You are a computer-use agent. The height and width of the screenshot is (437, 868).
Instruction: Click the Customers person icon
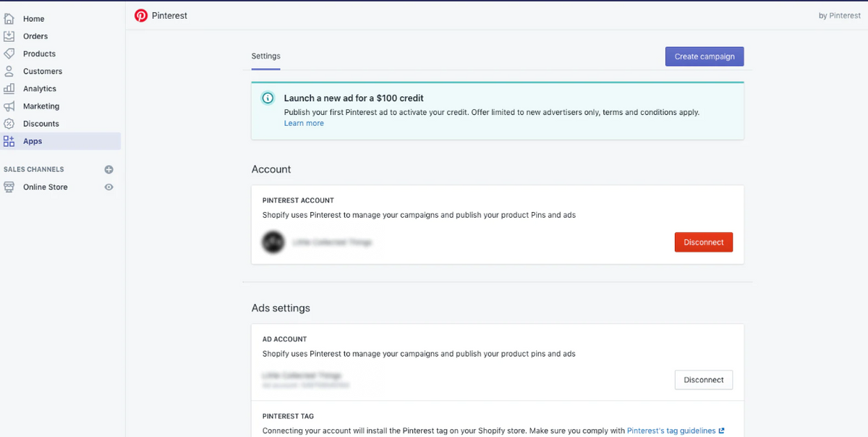point(9,71)
